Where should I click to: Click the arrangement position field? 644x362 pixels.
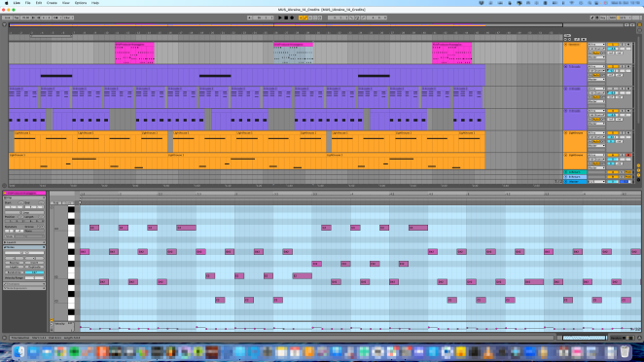tap(263, 18)
